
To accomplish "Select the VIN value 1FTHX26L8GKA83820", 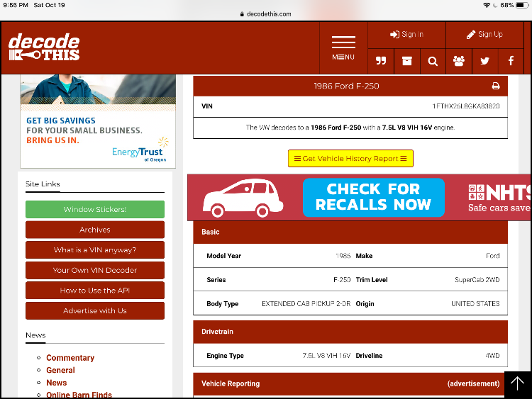I will click(x=465, y=106).
